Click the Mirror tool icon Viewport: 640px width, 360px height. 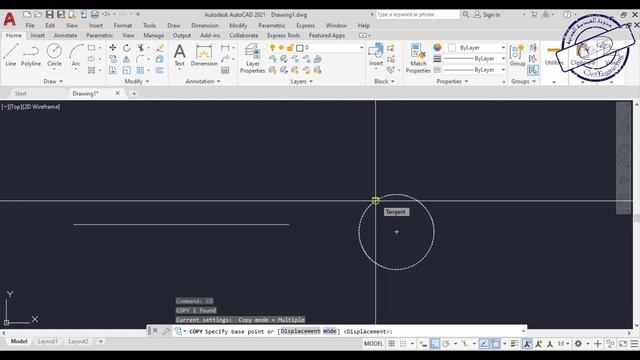(x=127, y=59)
